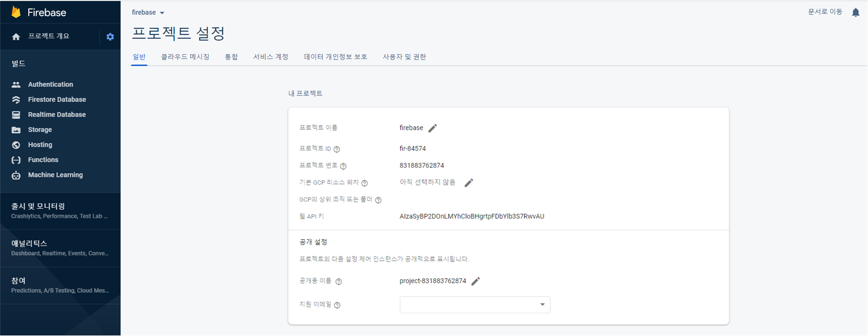Screen dimensions: 868x336
Task: Edit default GCP resource location pencil
Action: [x=469, y=183]
